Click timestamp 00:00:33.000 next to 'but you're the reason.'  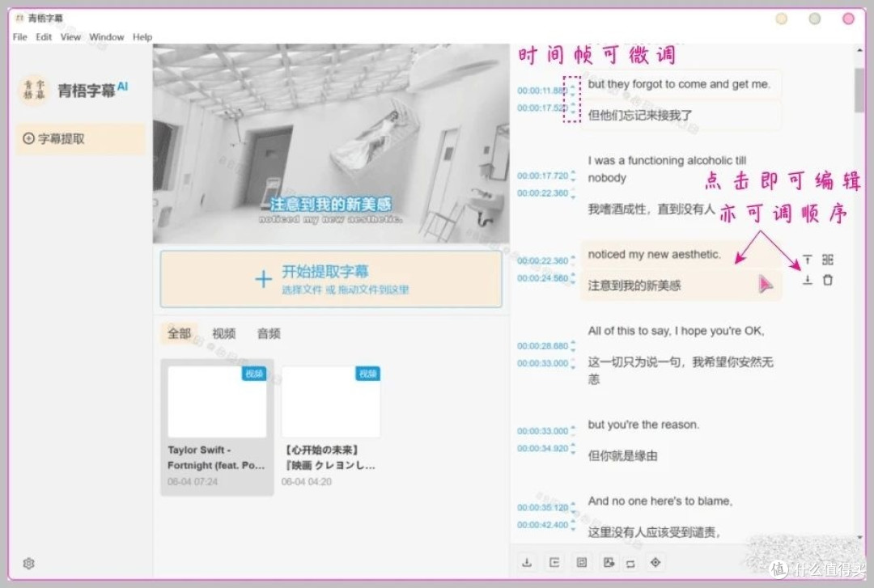543,431
